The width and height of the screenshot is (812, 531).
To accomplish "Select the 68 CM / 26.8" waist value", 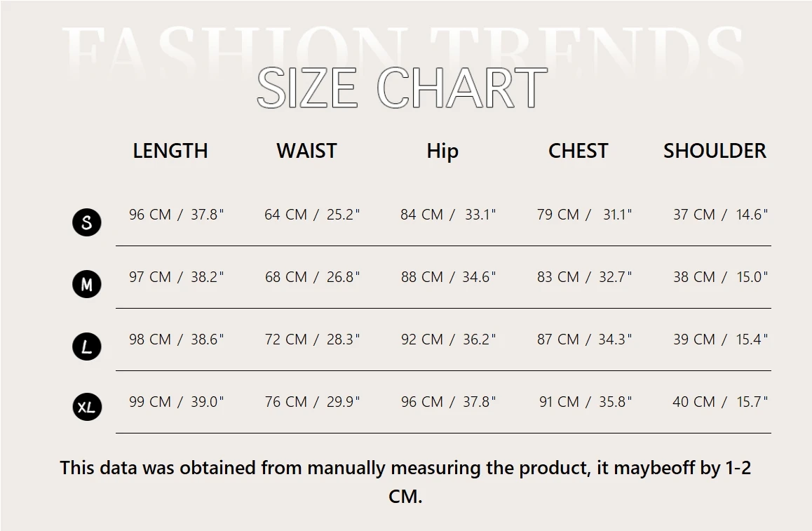I will click(x=312, y=277).
